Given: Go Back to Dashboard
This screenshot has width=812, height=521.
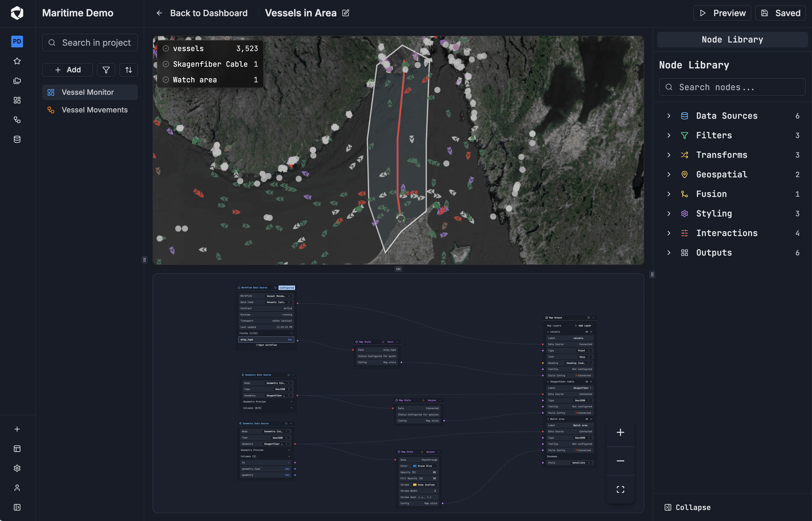Looking at the screenshot, I should point(202,13).
